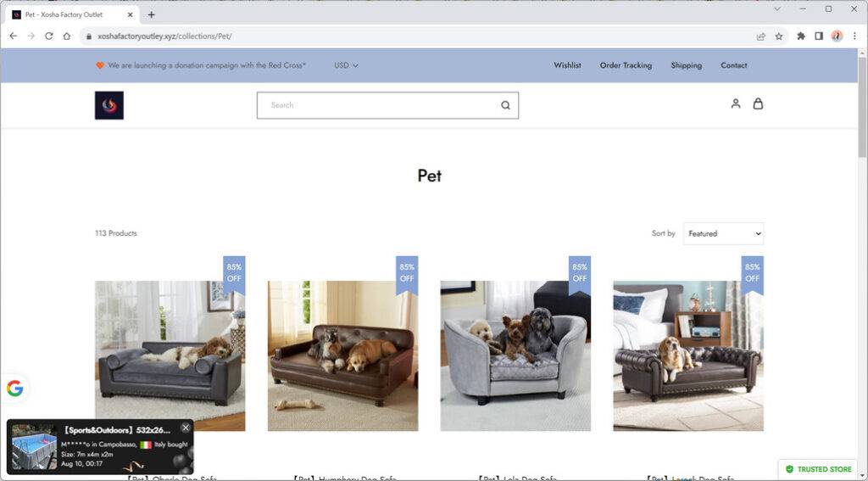Open the browser extensions puzzle icon
This screenshot has width=868, height=481.
[x=801, y=36]
